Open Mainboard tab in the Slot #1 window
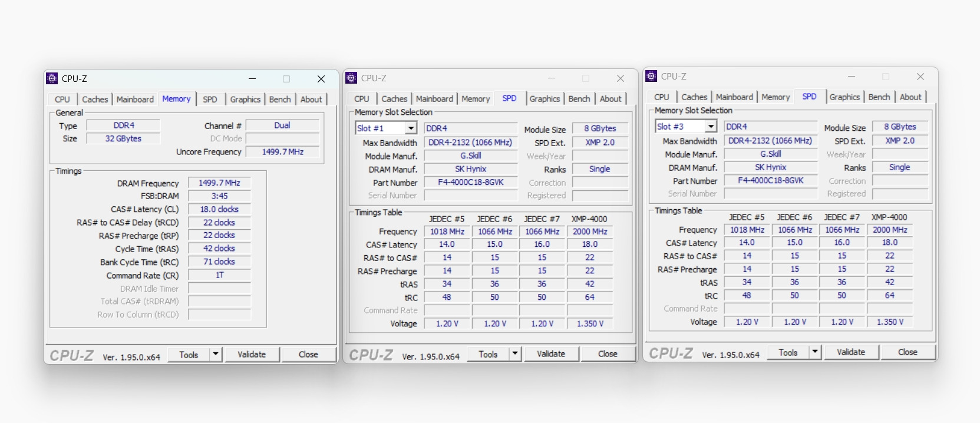Viewport: 980px width, 423px height. coord(434,99)
